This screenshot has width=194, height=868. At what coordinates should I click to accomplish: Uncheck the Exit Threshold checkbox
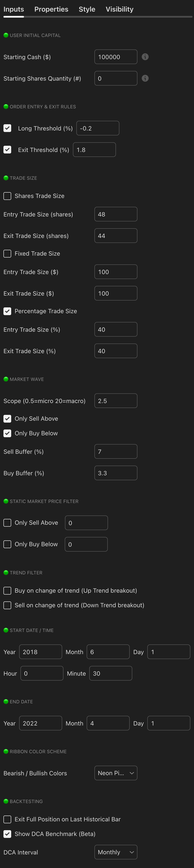8,150
